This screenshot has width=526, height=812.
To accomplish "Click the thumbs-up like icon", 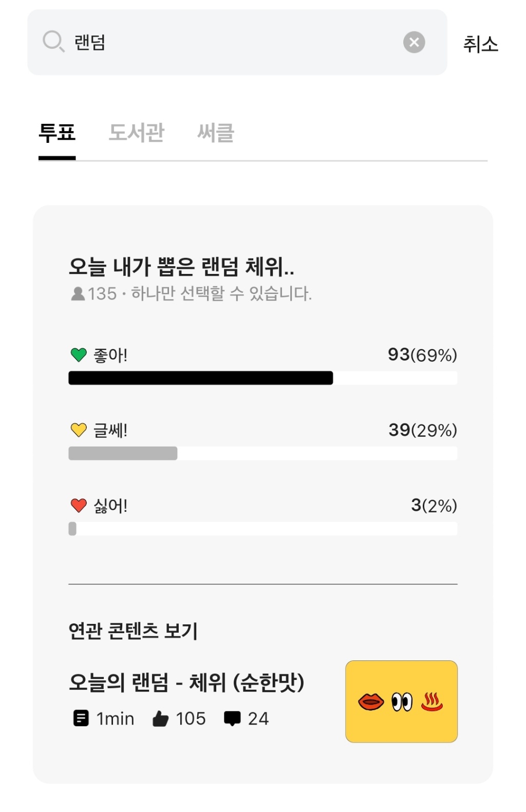I will (x=161, y=718).
